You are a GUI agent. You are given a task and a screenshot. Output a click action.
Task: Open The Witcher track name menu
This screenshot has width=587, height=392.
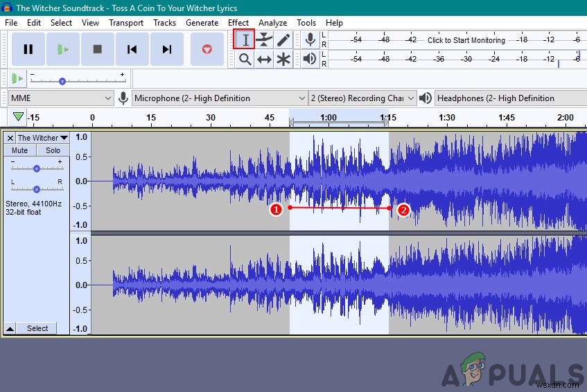tap(43, 138)
